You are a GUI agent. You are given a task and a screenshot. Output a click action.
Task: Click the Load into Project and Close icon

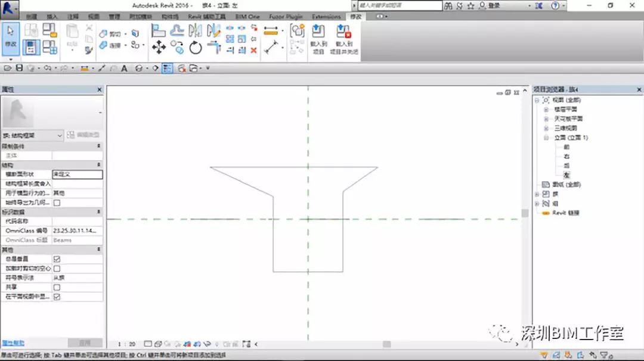coord(344,39)
